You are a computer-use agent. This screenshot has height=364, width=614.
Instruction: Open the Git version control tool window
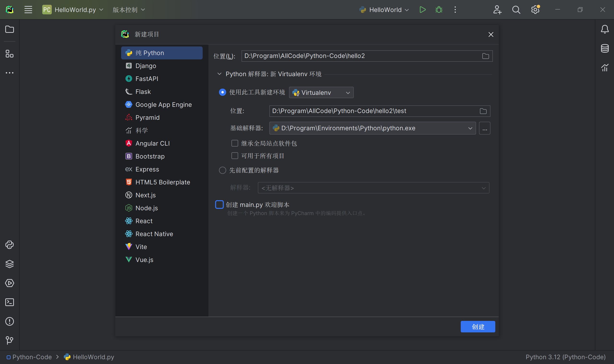(x=10, y=340)
